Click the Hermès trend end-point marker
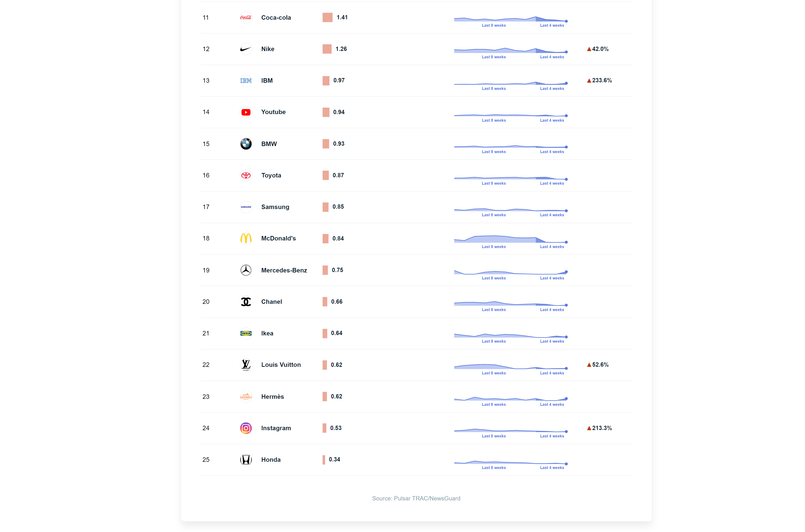805x532 pixels. [566, 399]
